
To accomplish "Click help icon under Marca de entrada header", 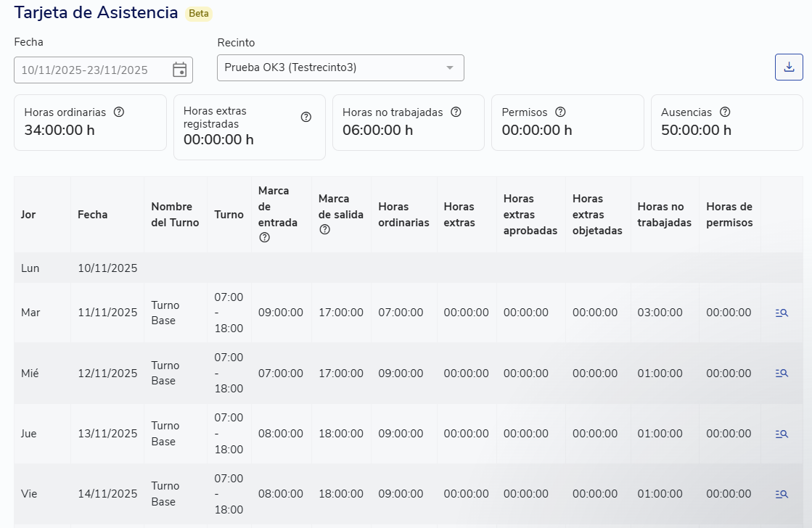I will tap(264, 238).
